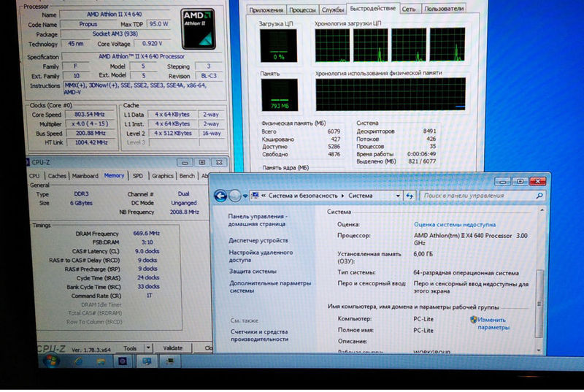Refresh the System window address bar
This screenshot has width=584, height=392.
[x=410, y=196]
